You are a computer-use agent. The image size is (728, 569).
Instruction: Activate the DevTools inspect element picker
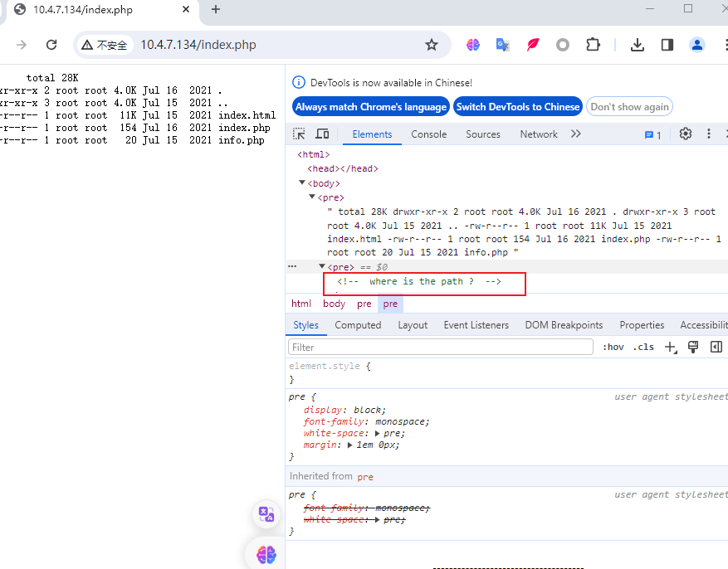click(x=299, y=134)
